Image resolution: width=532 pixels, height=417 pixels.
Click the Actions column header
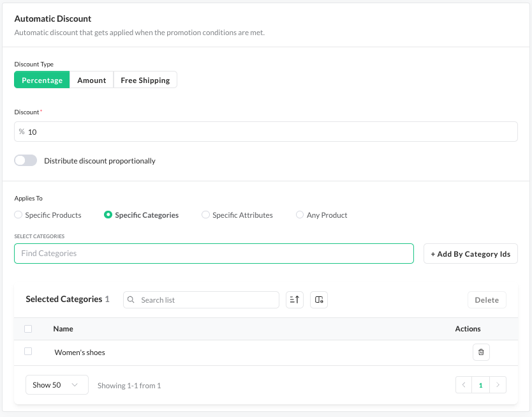pyautogui.click(x=468, y=329)
